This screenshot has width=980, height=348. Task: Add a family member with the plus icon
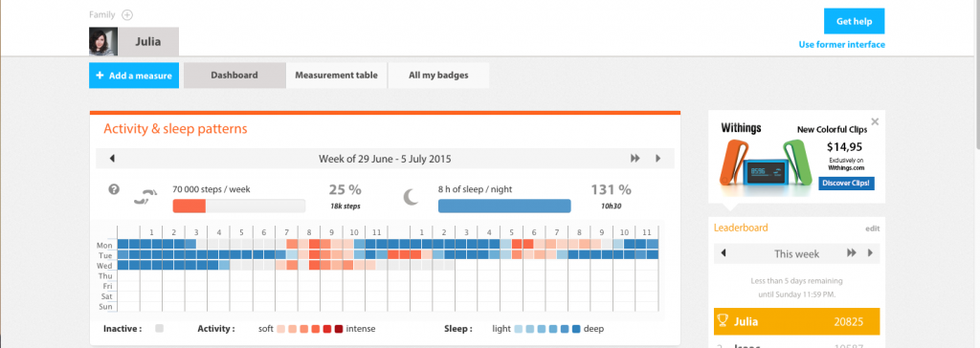[127, 15]
